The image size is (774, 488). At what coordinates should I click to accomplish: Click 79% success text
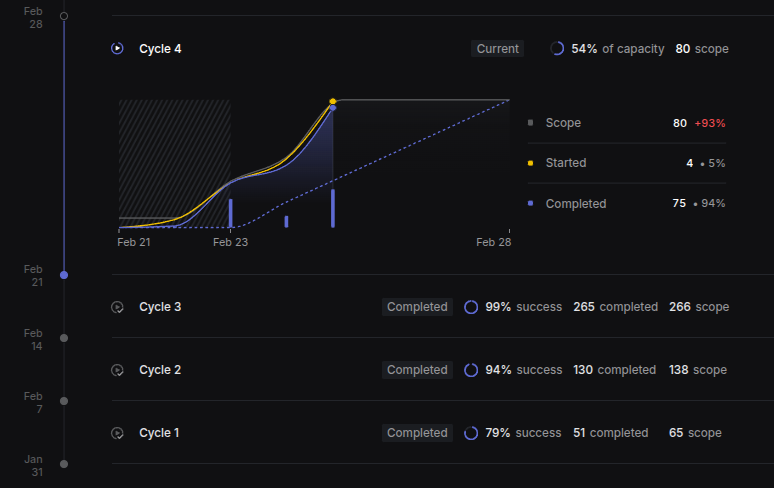point(523,433)
